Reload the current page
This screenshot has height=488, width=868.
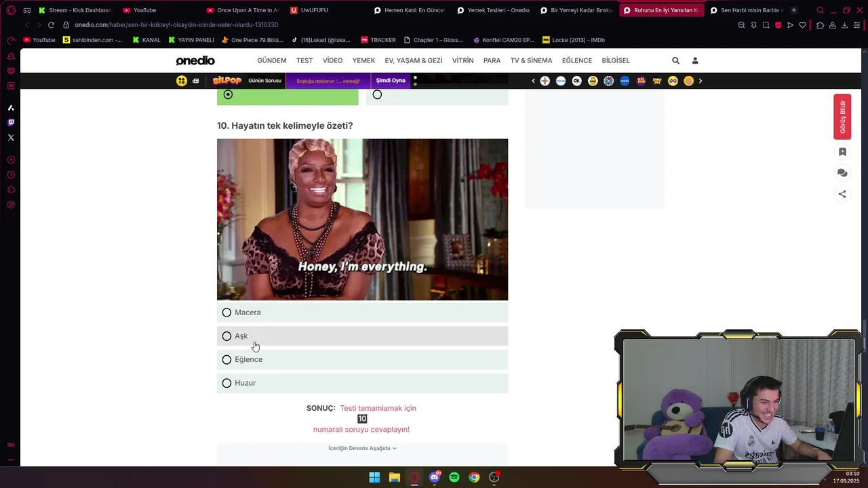[x=51, y=25]
